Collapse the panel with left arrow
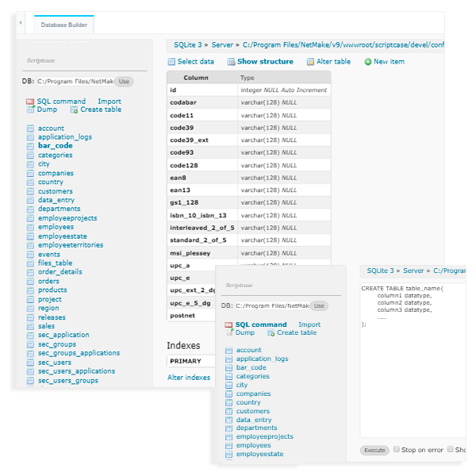 (21, 22)
